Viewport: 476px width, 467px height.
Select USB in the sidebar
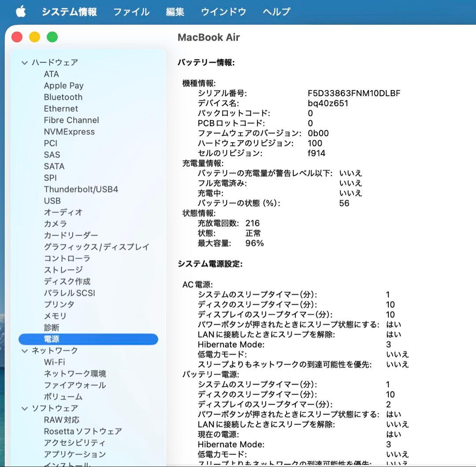tap(52, 201)
